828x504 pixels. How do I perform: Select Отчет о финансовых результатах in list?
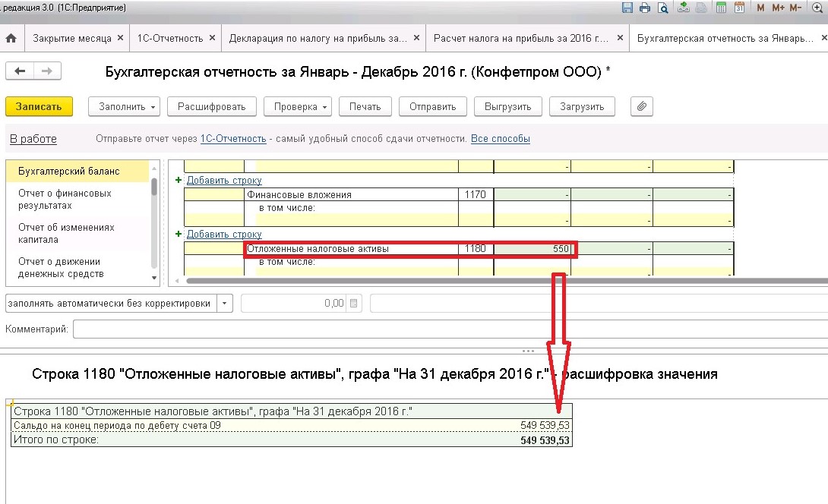pos(65,200)
